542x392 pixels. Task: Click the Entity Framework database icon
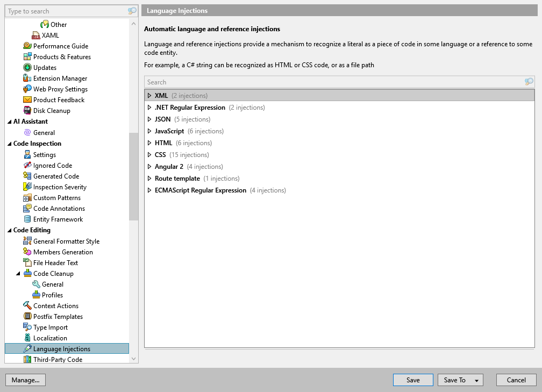pos(27,219)
